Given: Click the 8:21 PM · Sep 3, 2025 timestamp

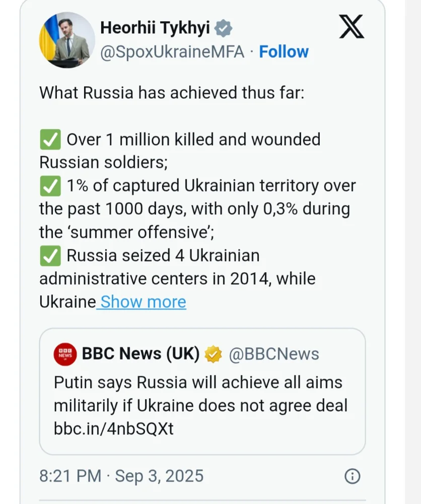Looking at the screenshot, I should (121, 476).
